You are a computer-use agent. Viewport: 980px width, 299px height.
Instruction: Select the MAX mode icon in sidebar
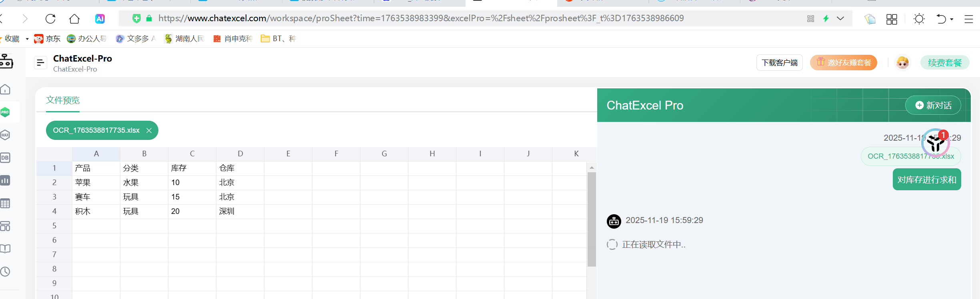(5, 135)
